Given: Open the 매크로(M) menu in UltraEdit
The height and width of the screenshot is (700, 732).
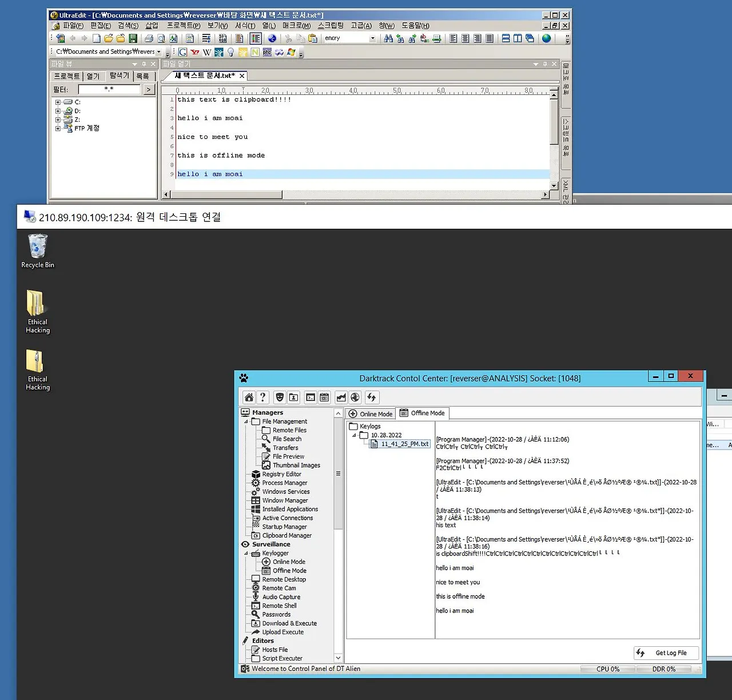Looking at the screenshot, I should click(x=296, y=26).
